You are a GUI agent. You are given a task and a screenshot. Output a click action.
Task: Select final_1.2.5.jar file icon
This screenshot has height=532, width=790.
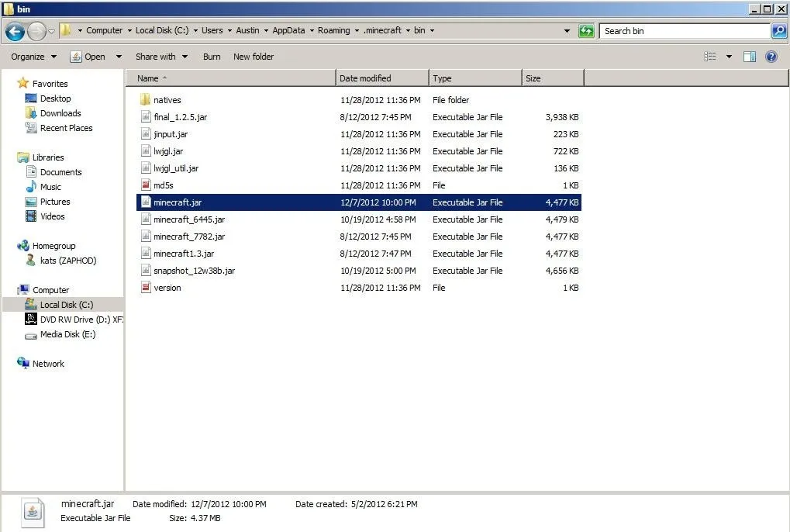[x=146, y=117]
